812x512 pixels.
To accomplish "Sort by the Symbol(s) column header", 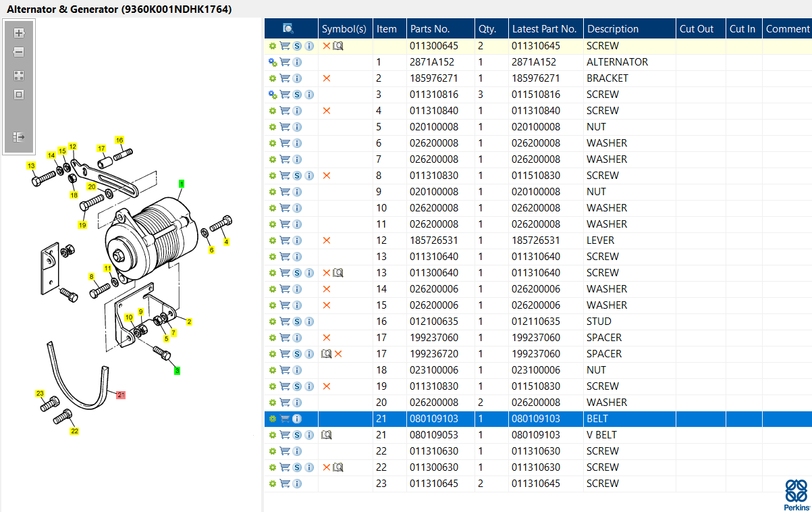I will (344, 29).
